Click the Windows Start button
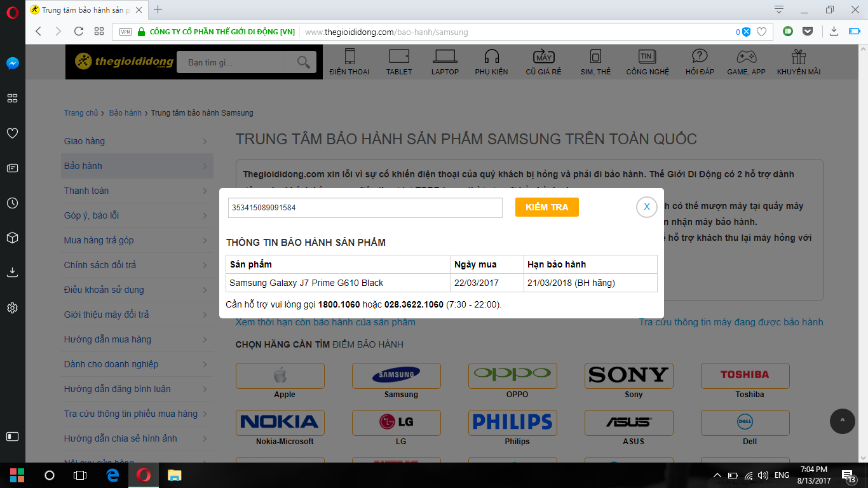Image resolution: width=868 pixels, height=488 pixels. 17,475
